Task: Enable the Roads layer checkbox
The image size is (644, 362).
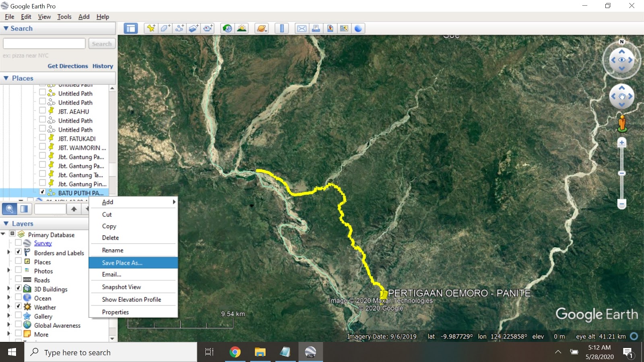Action: click(x=18, y=279)
